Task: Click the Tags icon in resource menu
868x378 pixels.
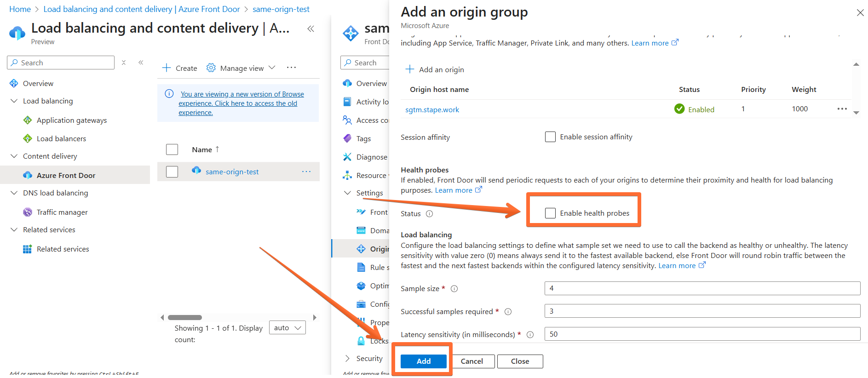Action: (x=347, y=138)
